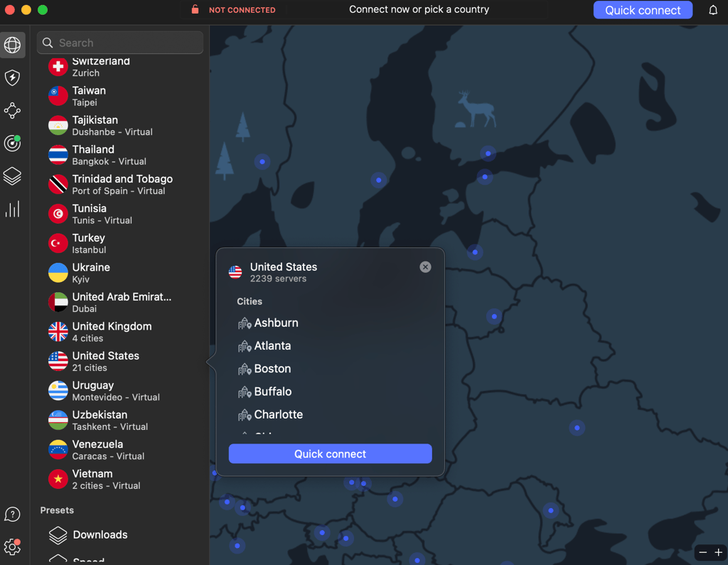Click the top Quick connect button
Screen dimensions: 728x565
(643, 10)
